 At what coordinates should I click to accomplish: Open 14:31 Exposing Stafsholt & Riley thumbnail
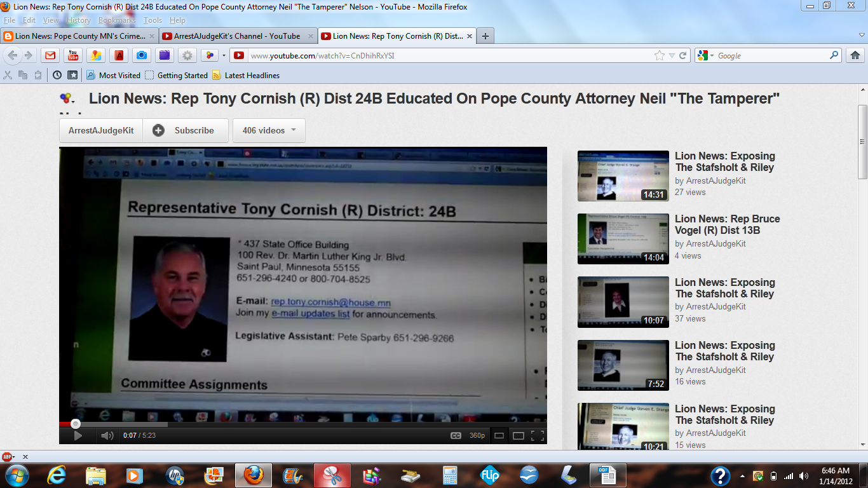pyautogui.click(x=623, y=176)
